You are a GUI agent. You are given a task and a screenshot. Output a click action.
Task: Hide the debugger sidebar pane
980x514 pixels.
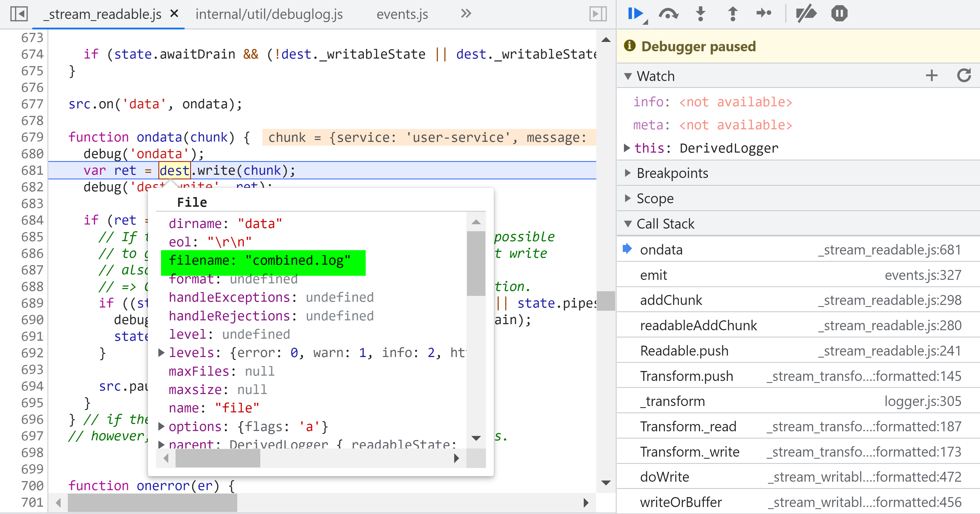pyautogui.click(x=598, y=14)
